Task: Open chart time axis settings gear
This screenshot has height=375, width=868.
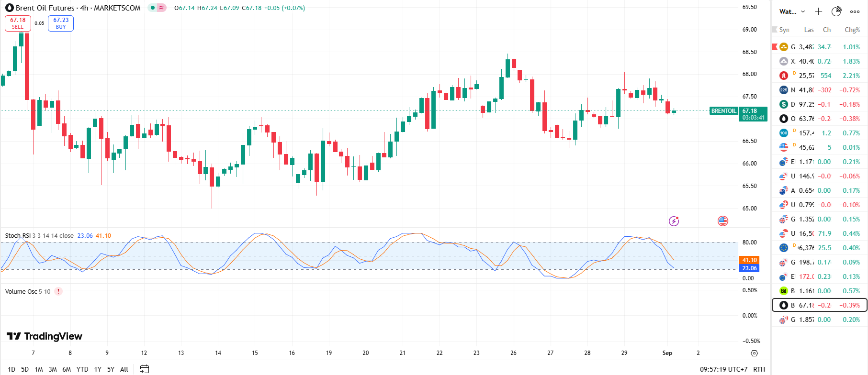Action: point(754,353)
